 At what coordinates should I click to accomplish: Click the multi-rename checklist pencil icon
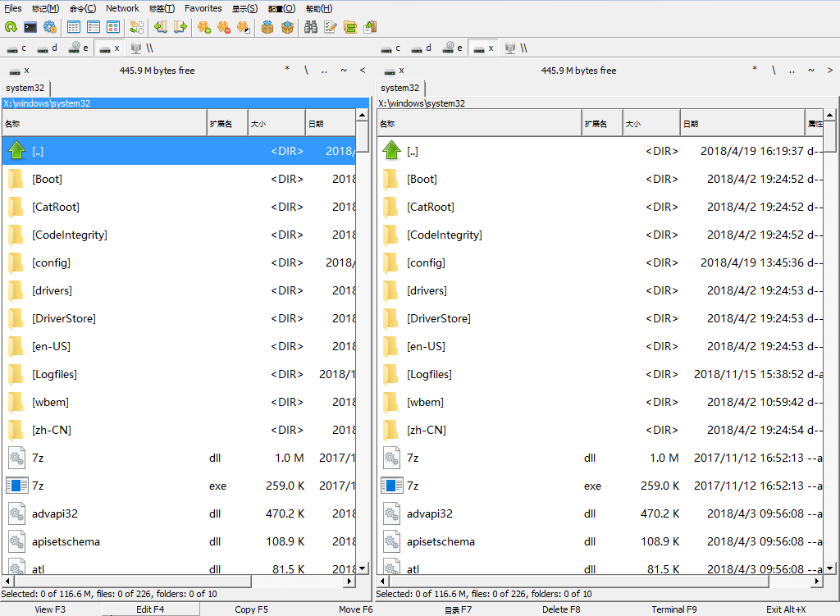331,27
